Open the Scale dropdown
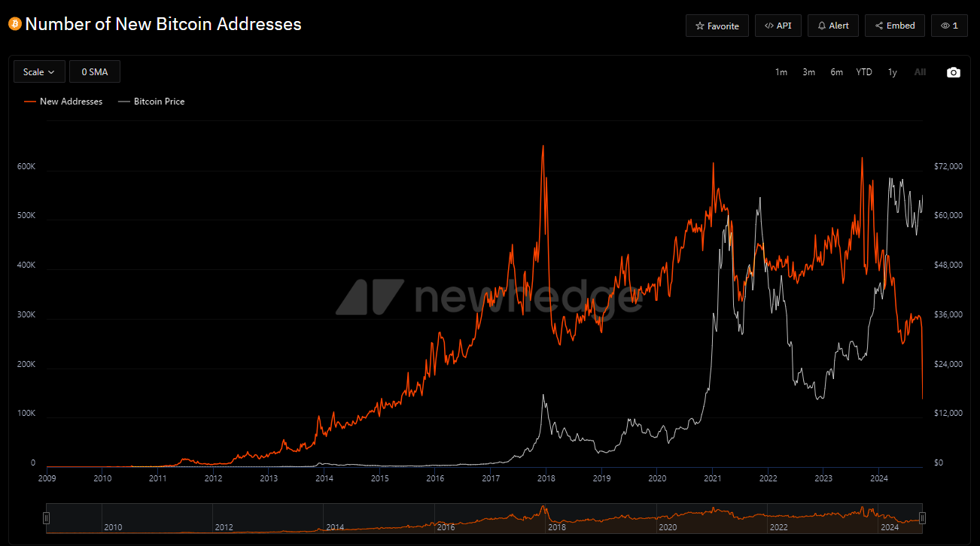 39,71
